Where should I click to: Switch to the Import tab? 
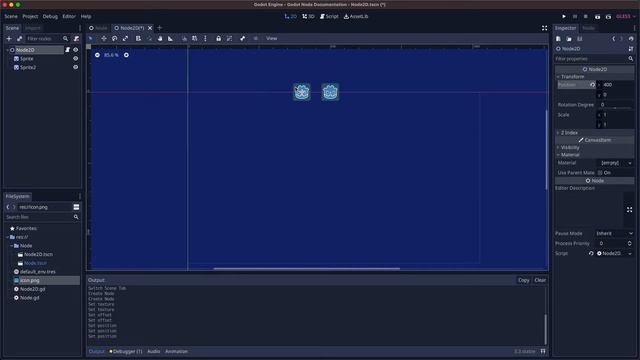click(33, 28)
